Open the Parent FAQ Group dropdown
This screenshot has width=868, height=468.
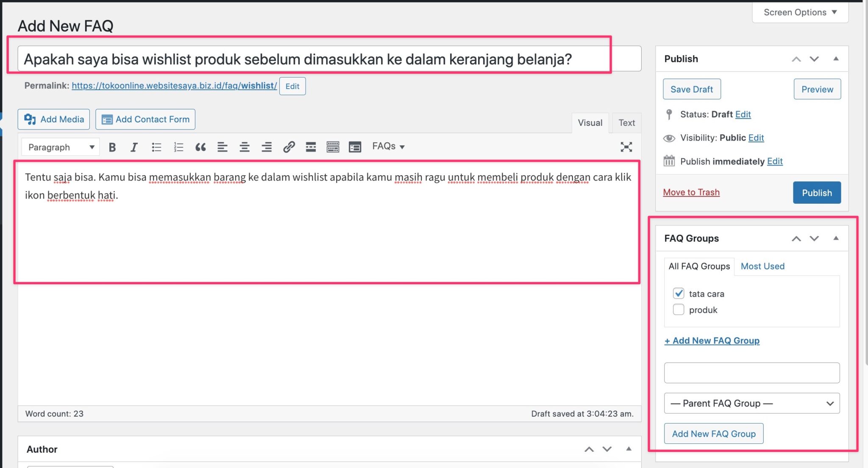[751, 403]
